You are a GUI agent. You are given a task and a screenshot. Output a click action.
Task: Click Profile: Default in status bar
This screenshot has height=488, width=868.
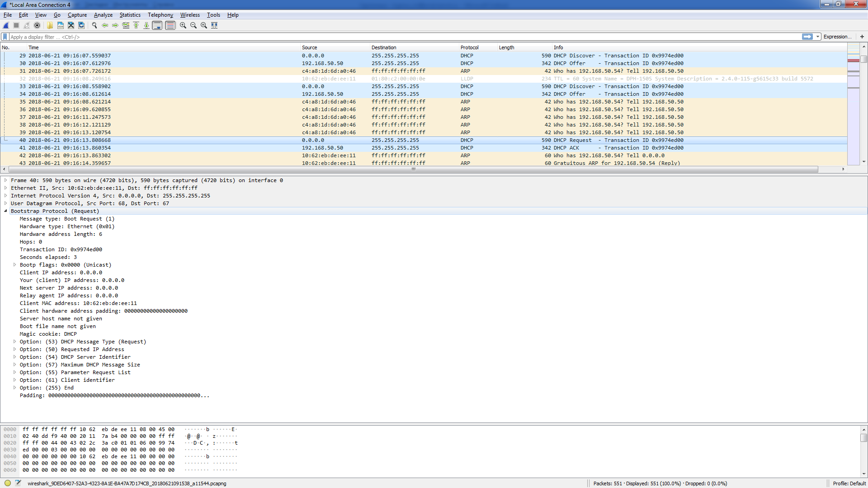(849, 483)
